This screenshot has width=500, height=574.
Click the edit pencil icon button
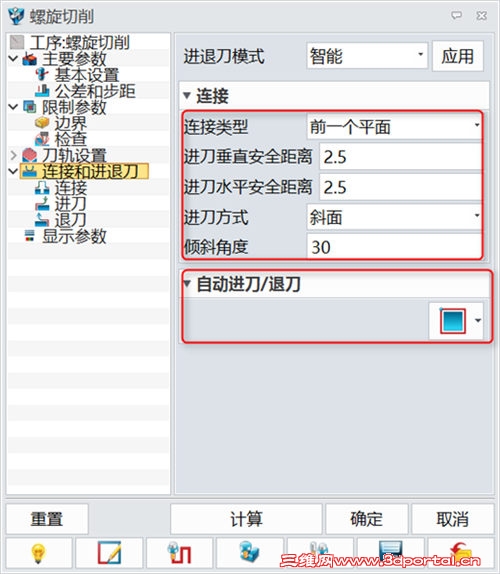(x=109, y=554)
